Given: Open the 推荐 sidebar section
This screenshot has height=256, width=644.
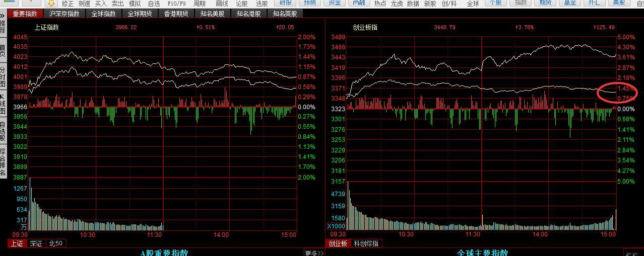Looking at the screenshot, I should pyautogui.click(x=3, y=27).
